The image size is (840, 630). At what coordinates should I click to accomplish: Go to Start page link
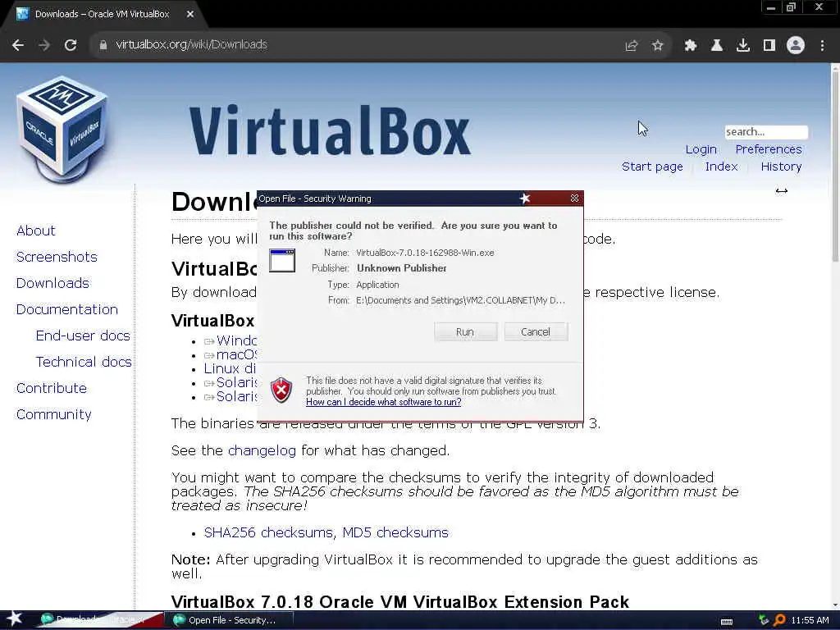[652, 167]
